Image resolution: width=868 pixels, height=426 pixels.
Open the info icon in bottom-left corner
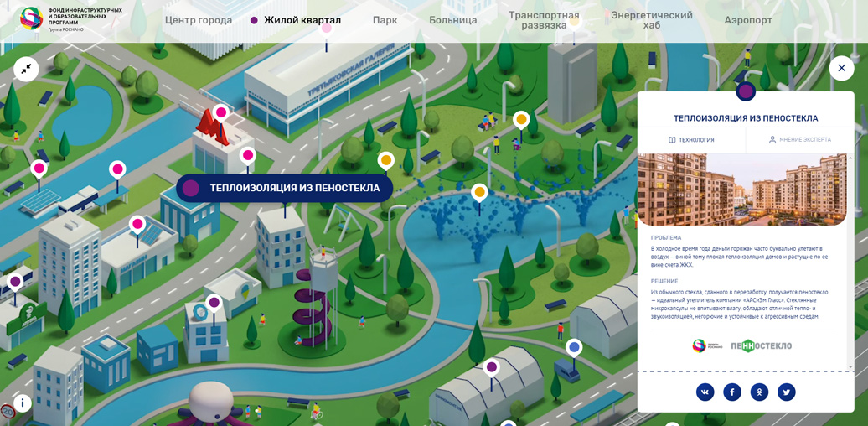pos(23,403)
